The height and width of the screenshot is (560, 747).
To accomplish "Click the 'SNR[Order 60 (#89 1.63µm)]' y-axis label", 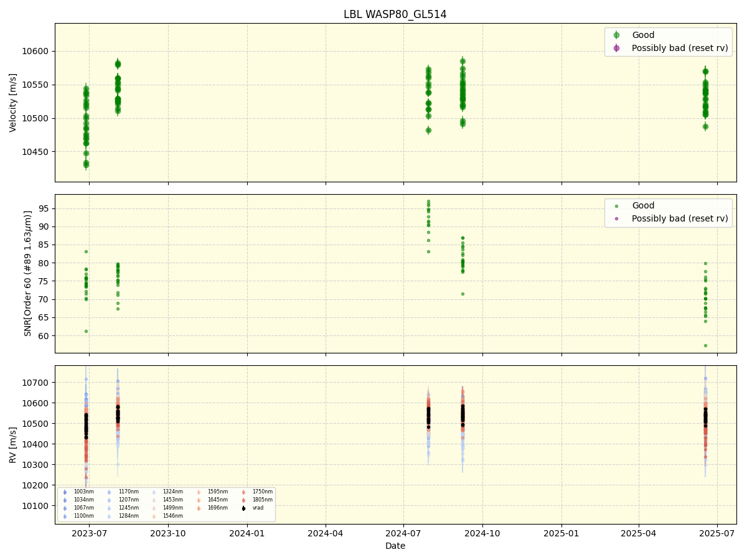I will tap(28, 273).
